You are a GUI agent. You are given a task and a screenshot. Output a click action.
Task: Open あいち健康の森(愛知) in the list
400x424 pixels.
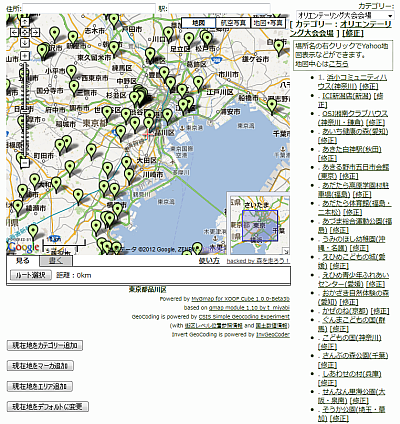click(355, 132)
